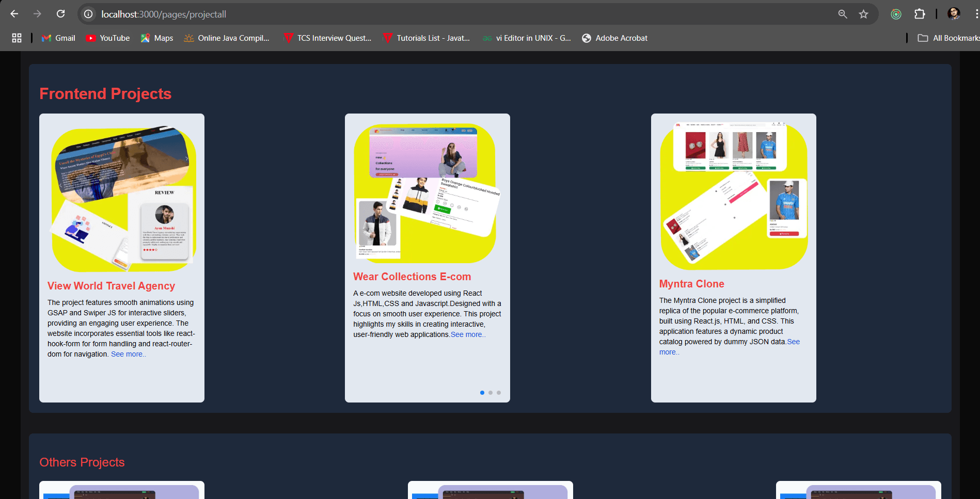
Task: Select the third carousel pagination dot
Action: [x=499, y=393]
